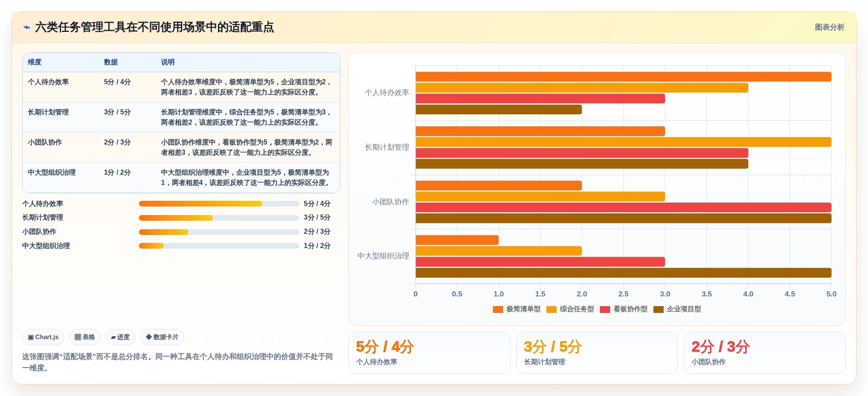The width and height of the screenshot is (868, 396).
Task: Click the 5.0 tick on chart x-axis
Action: 832,294
